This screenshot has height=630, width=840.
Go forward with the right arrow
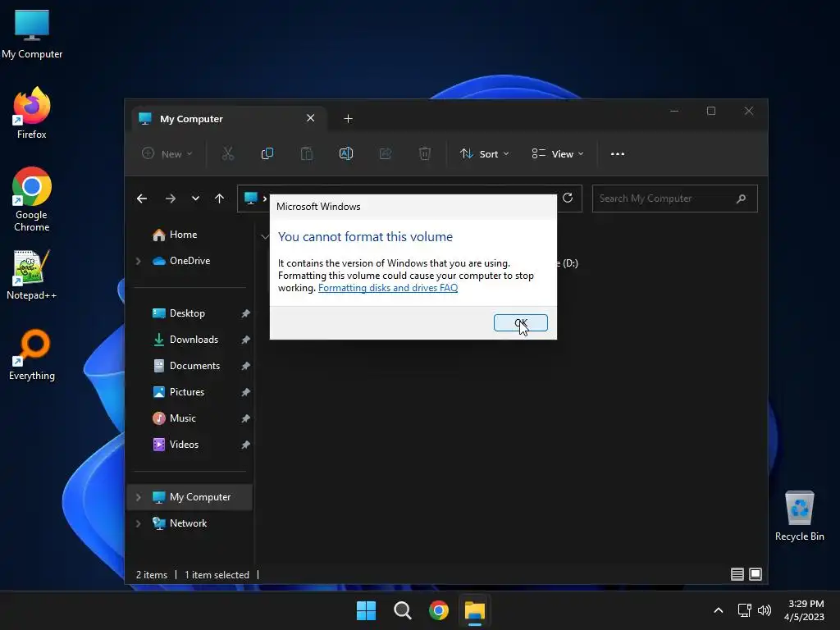coord(171,199)
